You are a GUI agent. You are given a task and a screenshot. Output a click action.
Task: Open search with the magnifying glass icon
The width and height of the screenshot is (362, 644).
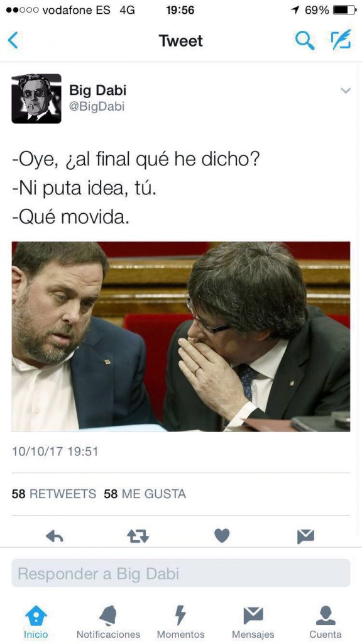click(x=305, y=41)
